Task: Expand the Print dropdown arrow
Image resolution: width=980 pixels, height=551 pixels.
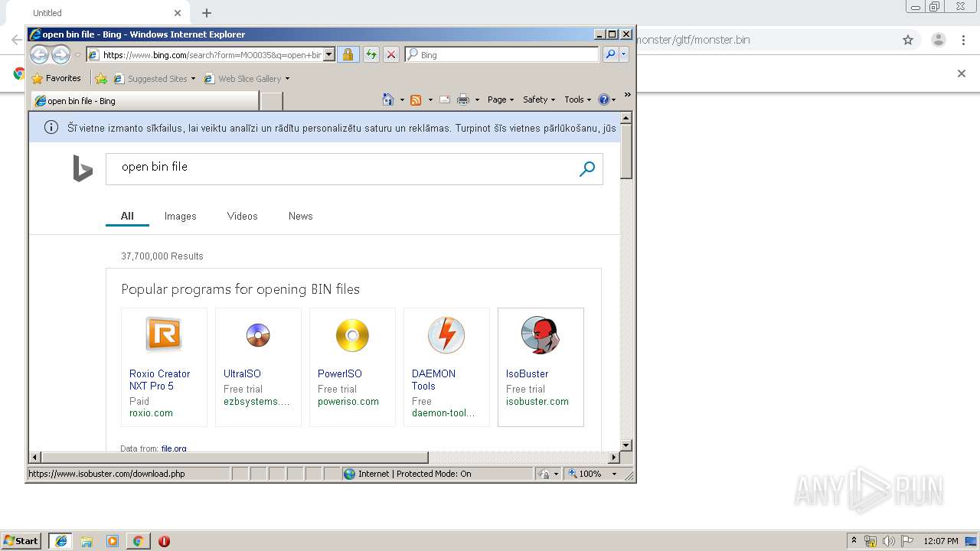Action: click(x=477, y=99)
